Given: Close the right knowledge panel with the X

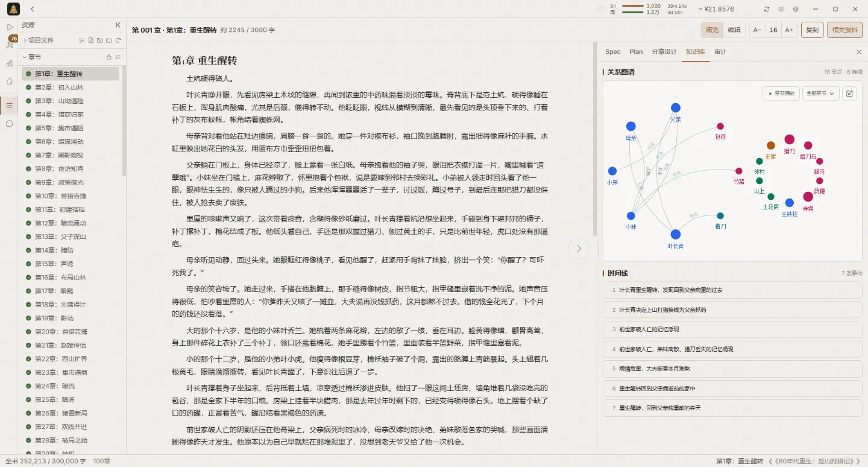Looking at the screenshot, I should 859,52.
